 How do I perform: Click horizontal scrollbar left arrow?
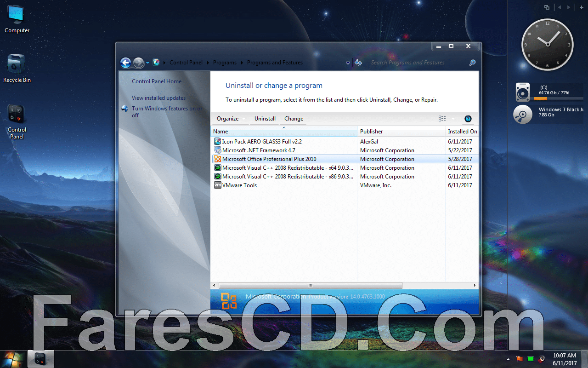coord(215,286)
